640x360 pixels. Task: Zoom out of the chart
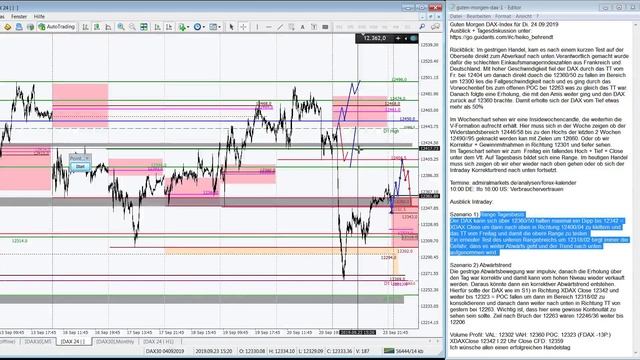pyautogui.click(x=132, y=27)
